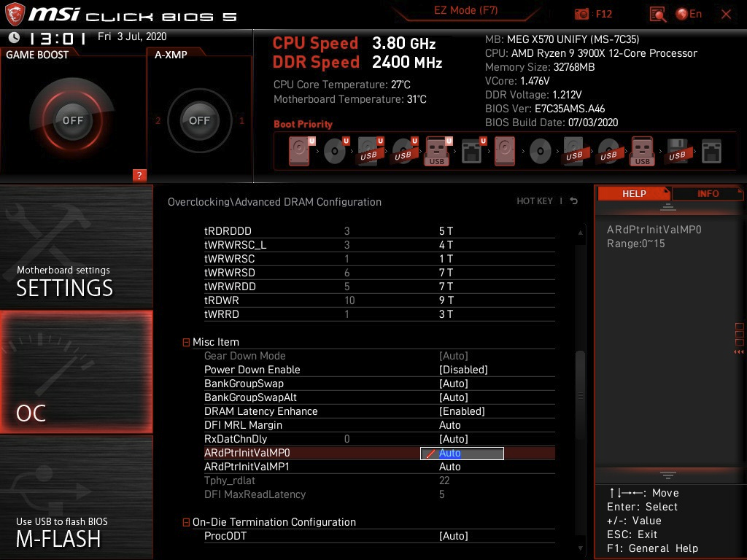Click scroll down arrow of settings list
Screen dimensions: 747x560
[x=580, y=548]
